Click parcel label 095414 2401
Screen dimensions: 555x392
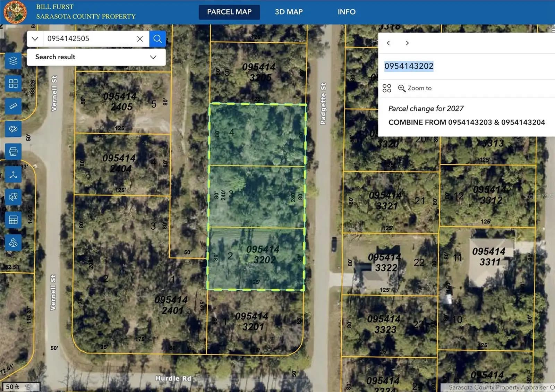(x=172, y=305)
